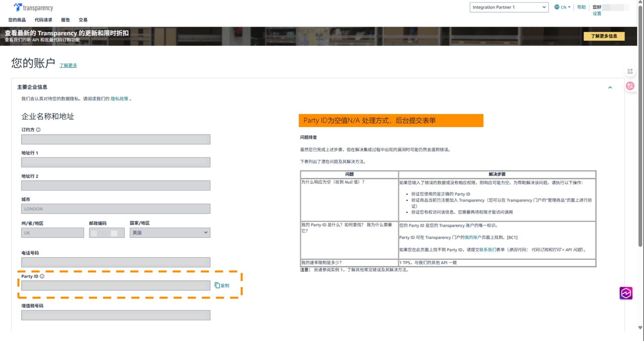
Task: Open the 代码请求 menu
Action: (x=43, y=20)
